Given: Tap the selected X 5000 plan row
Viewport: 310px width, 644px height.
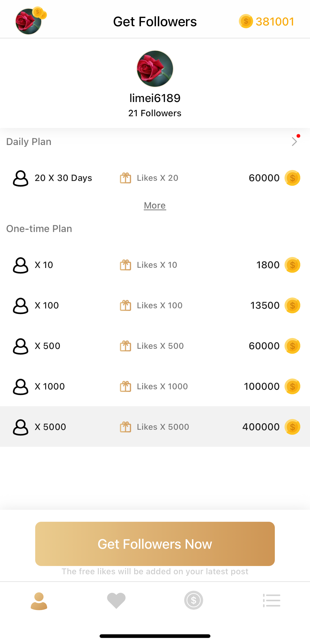Looking at the screenshot, I should pyautogui.click(x=155, y=427).
